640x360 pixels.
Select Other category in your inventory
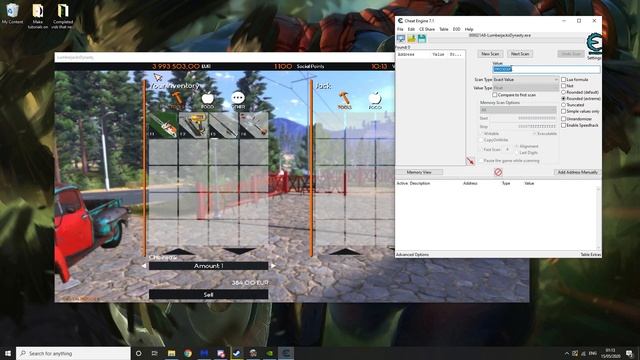238,100
